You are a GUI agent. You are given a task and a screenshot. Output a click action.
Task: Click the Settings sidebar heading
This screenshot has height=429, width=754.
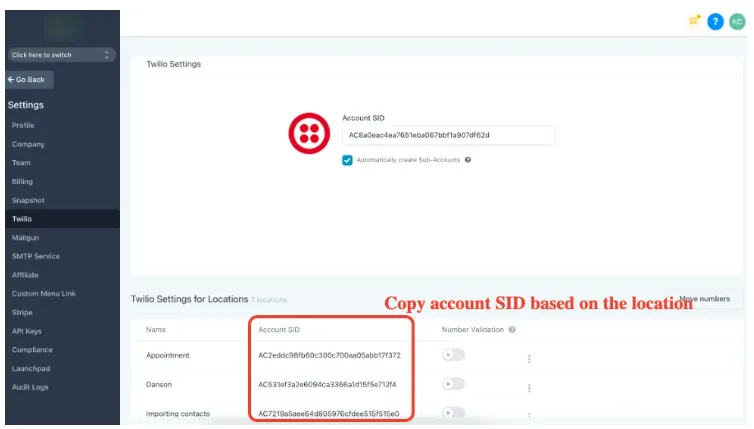point(25,105)
